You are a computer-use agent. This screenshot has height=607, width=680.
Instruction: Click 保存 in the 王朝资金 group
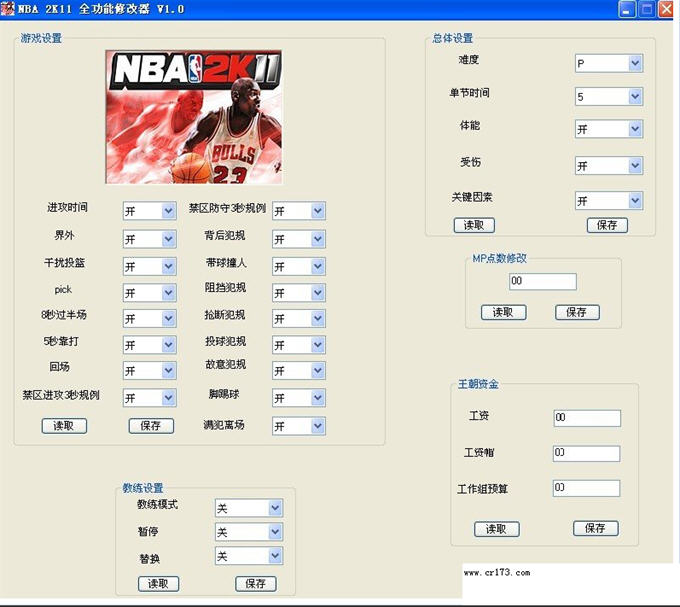(595, 528)
